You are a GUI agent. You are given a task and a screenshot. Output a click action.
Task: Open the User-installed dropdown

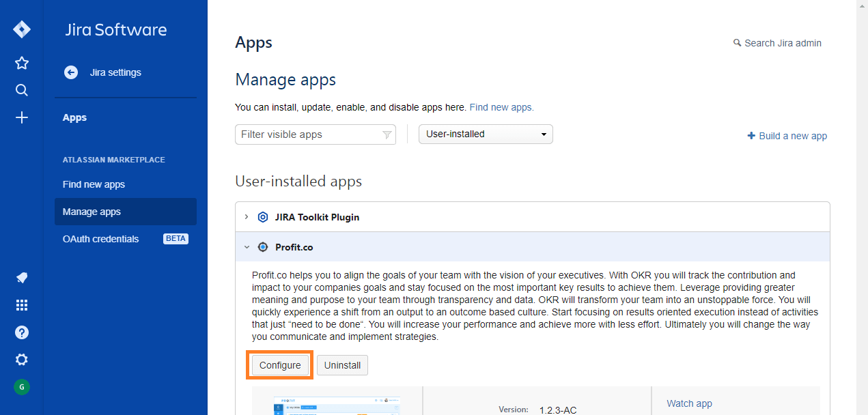point(486,134)
